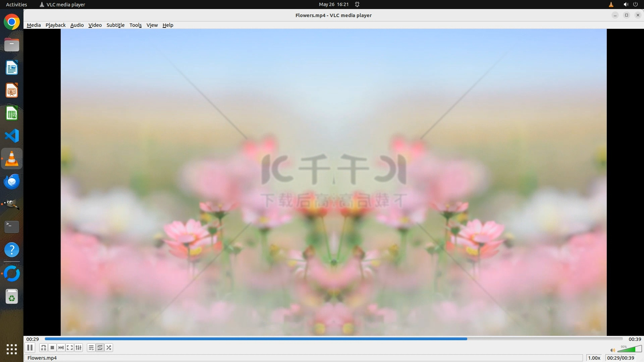
Task: Seek in the playback progress bar
Action: tap(333, 339)
